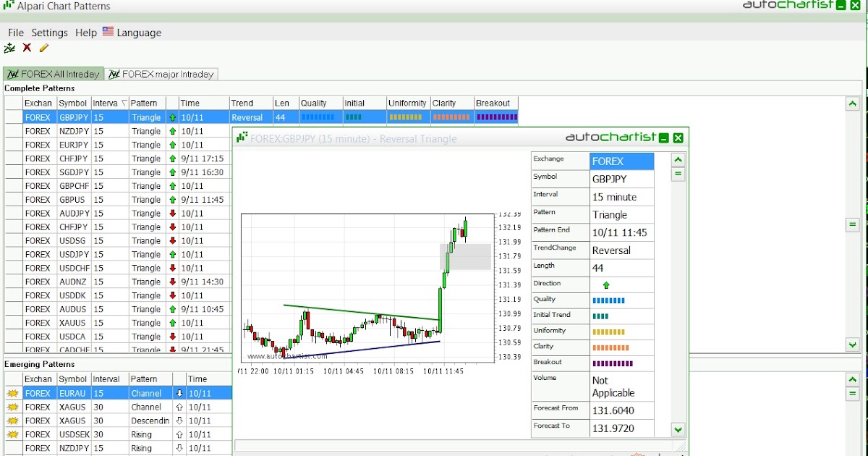The height and width of the screenshot is (456, 868).
Task: Open the Language menu
Action: click(x=139, y=33)
